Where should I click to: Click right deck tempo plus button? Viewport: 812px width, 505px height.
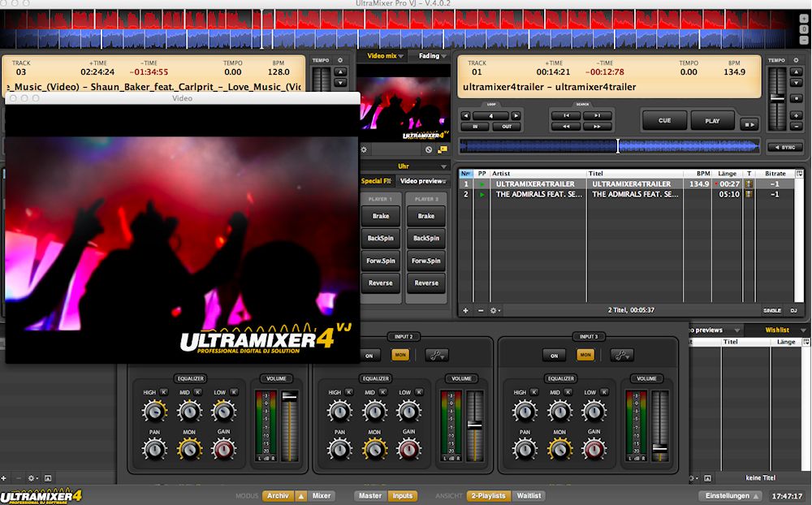pyautogui.click(x=796, y=115)
